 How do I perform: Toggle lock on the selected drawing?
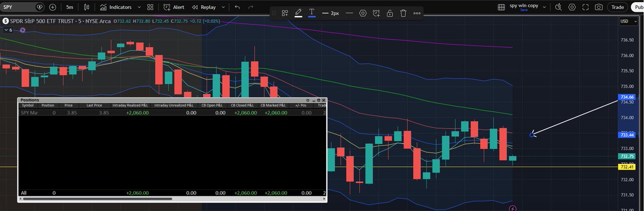(x=390, y=13)
